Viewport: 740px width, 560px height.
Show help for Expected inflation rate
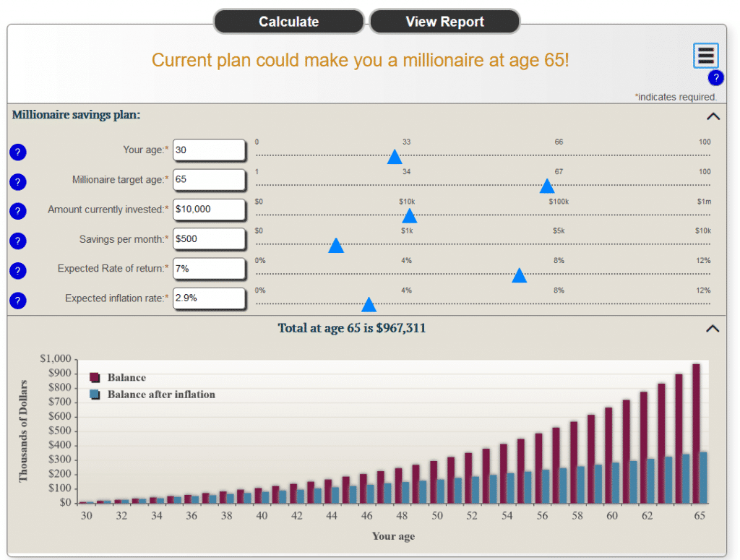coord(18,300)
